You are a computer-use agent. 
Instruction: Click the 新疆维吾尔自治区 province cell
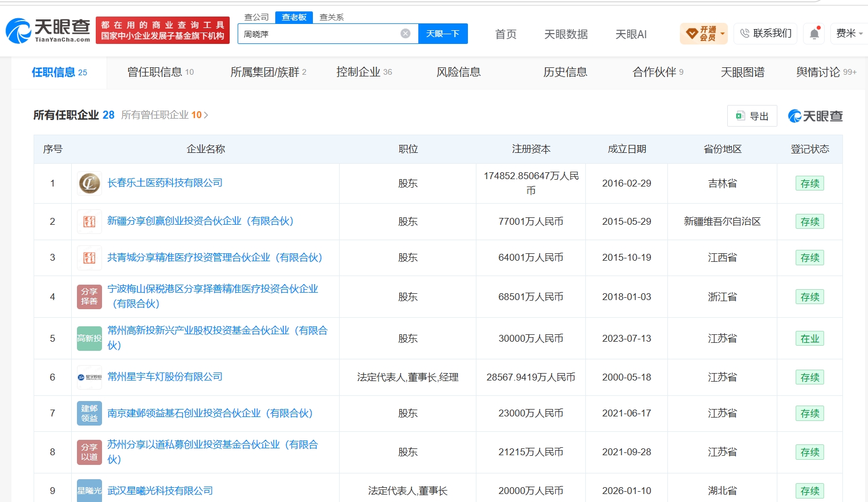point(723,221)
